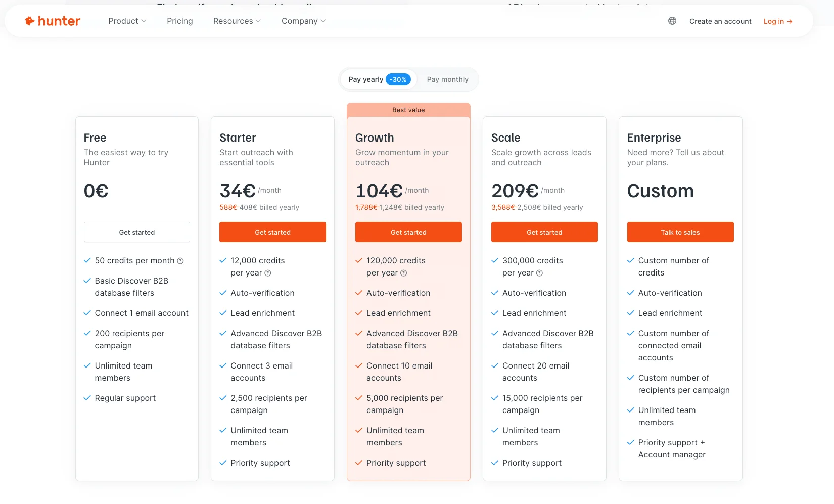The image size is (834, 504).
Task: Click Talk to sales button
Action: 680,232
